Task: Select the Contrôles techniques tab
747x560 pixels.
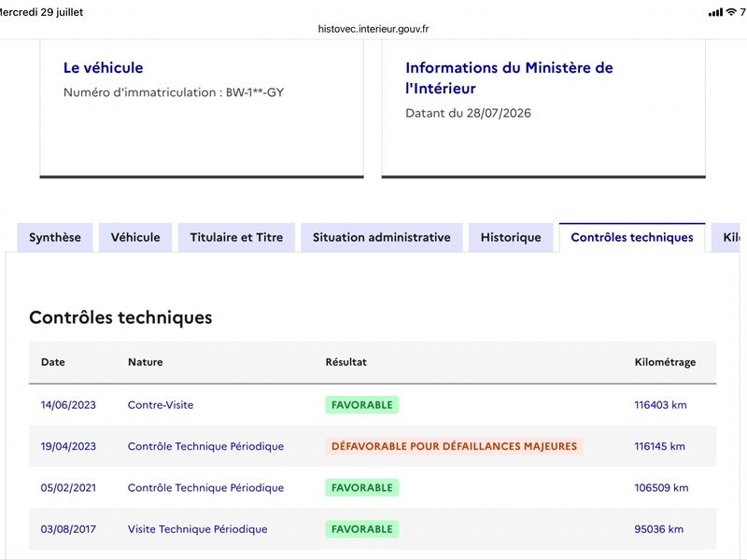Action: pos(632,237)
